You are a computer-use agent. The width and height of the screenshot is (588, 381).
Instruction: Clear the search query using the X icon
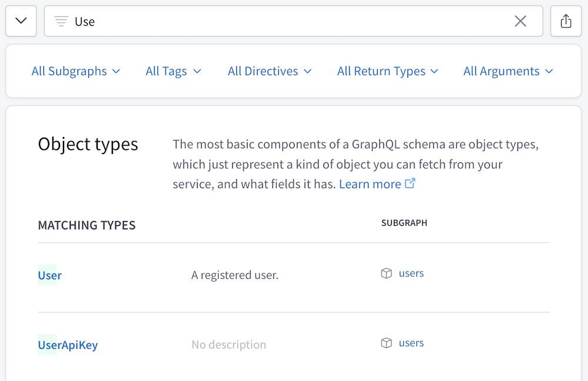click(520, 21)
